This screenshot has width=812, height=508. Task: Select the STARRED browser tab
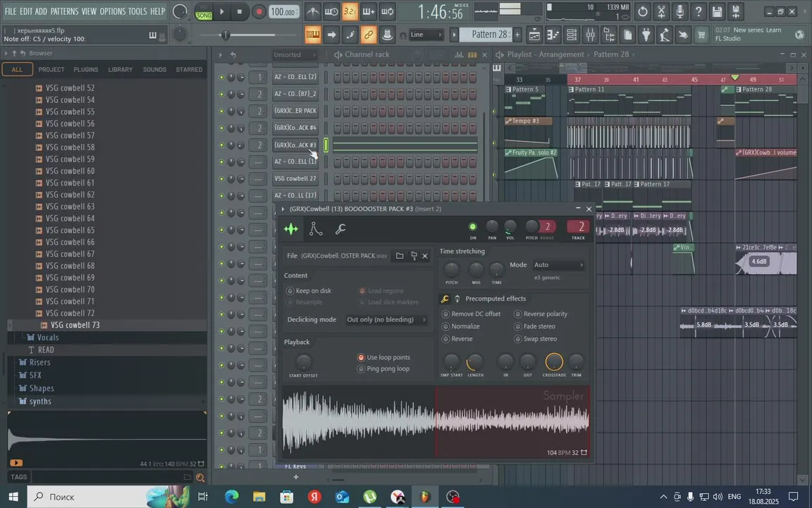click(189, 69)
